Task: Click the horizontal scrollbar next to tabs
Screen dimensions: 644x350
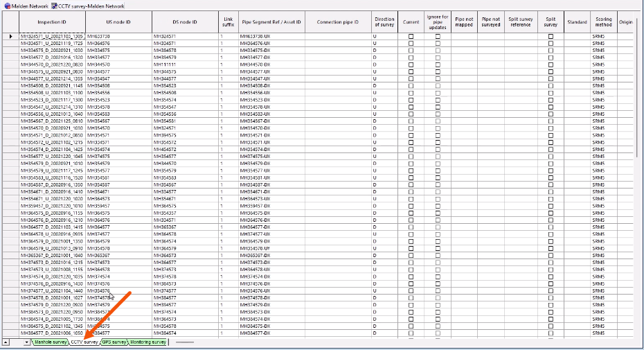Action: (184, 342)
